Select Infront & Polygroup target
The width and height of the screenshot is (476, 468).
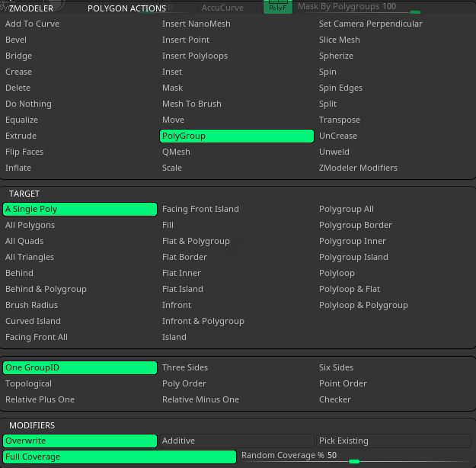(203, 321)
